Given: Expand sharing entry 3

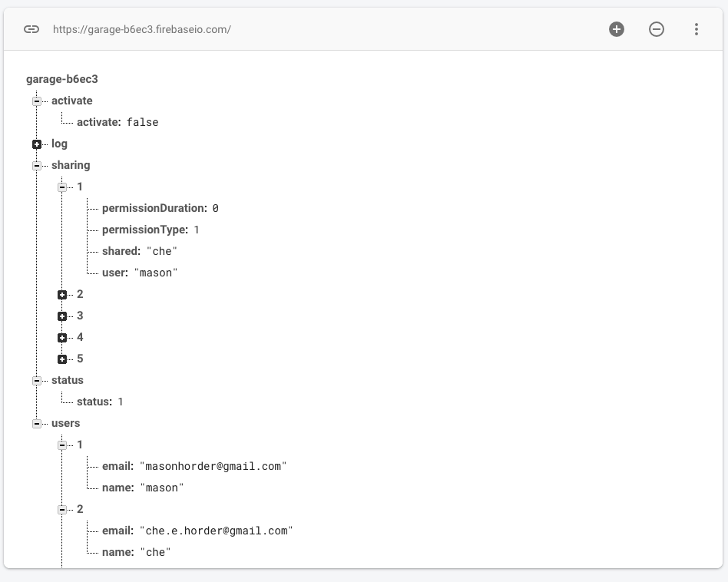Looking at the screenshot, I should pyautogui.click(x=61, y=316).
